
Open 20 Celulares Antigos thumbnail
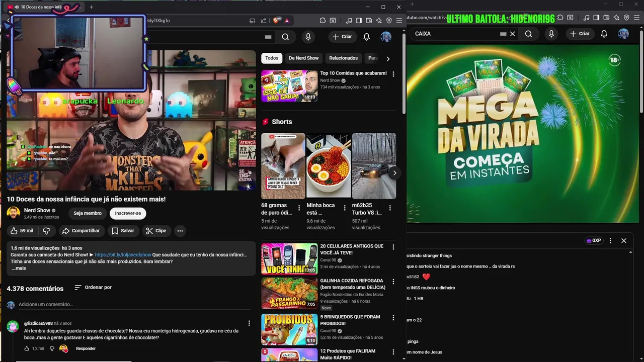tap(289, 258)
